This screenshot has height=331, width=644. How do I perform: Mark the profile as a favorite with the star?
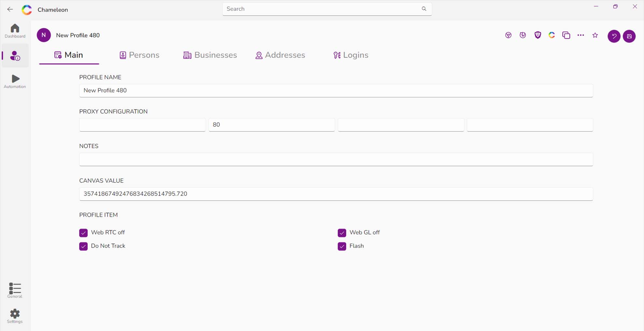tap(595, 35)
